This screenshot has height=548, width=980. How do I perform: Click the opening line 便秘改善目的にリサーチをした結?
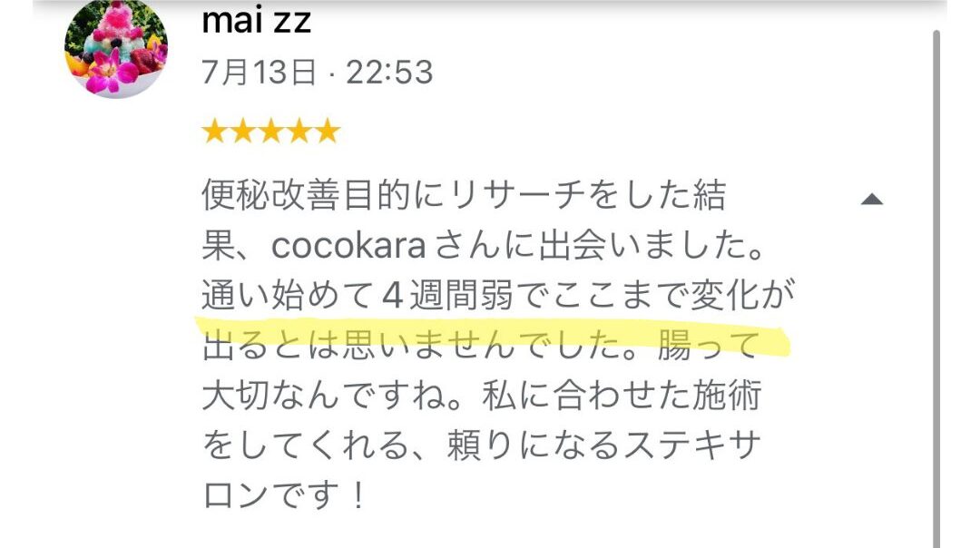pos(464,195)
